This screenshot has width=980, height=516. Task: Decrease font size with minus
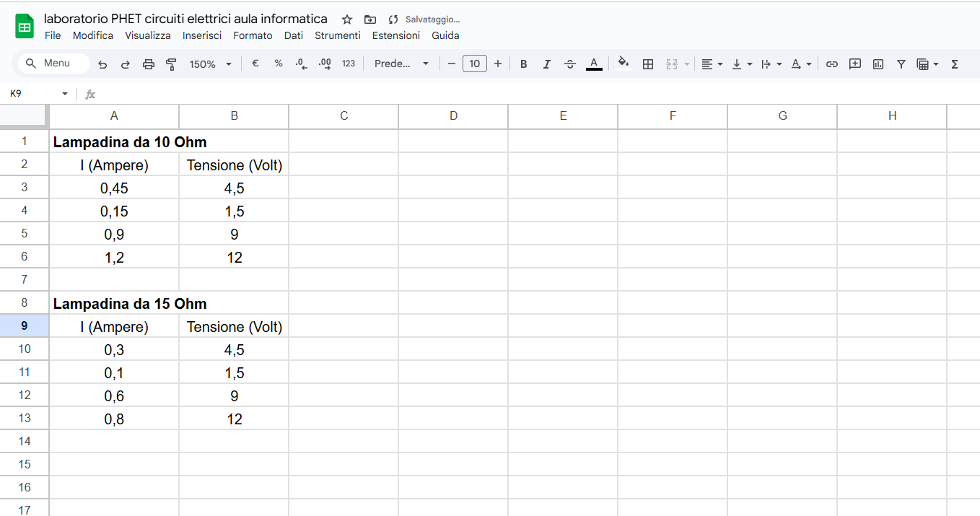[452, 64]
